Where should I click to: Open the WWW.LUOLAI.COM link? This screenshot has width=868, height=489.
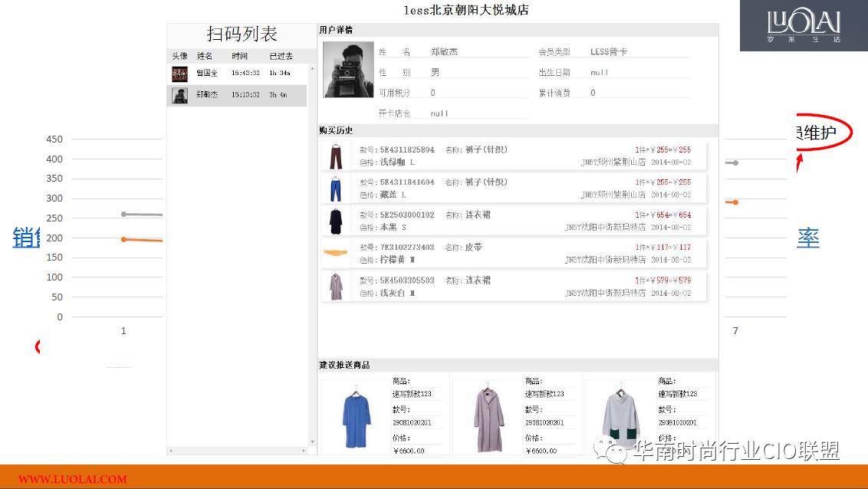(x=73, y=479)
